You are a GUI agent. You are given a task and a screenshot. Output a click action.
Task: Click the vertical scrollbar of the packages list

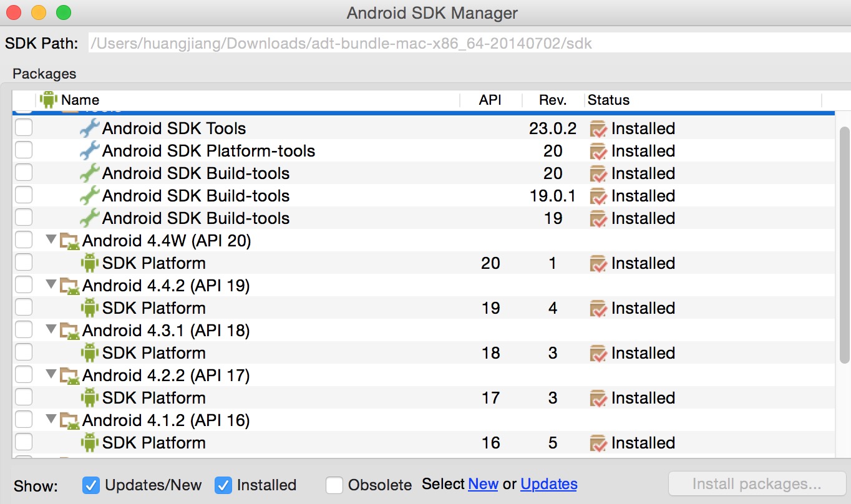click(845, 245)
